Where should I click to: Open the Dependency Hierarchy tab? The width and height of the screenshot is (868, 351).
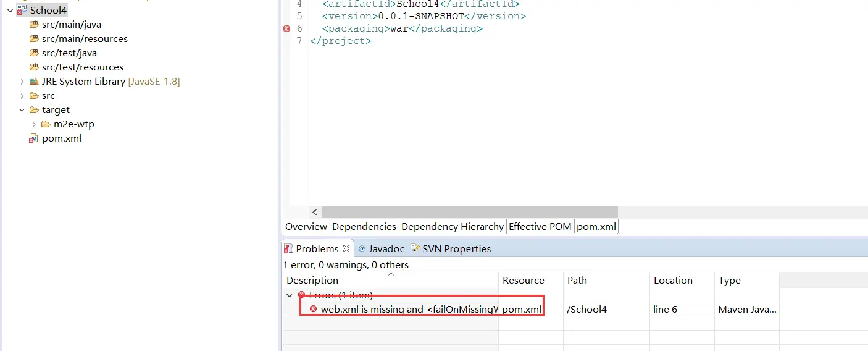453,227
